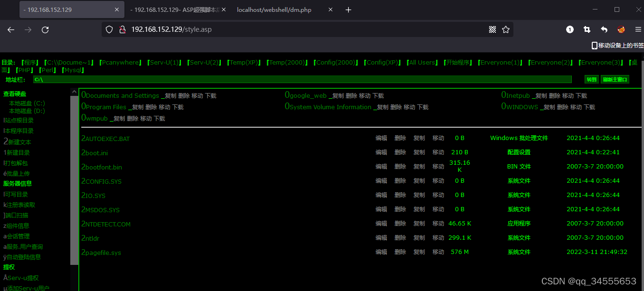Click the insecure connection padlock icon
Image resolution: width=644 pixels, height=291 pixels.
tap(122, 29)
